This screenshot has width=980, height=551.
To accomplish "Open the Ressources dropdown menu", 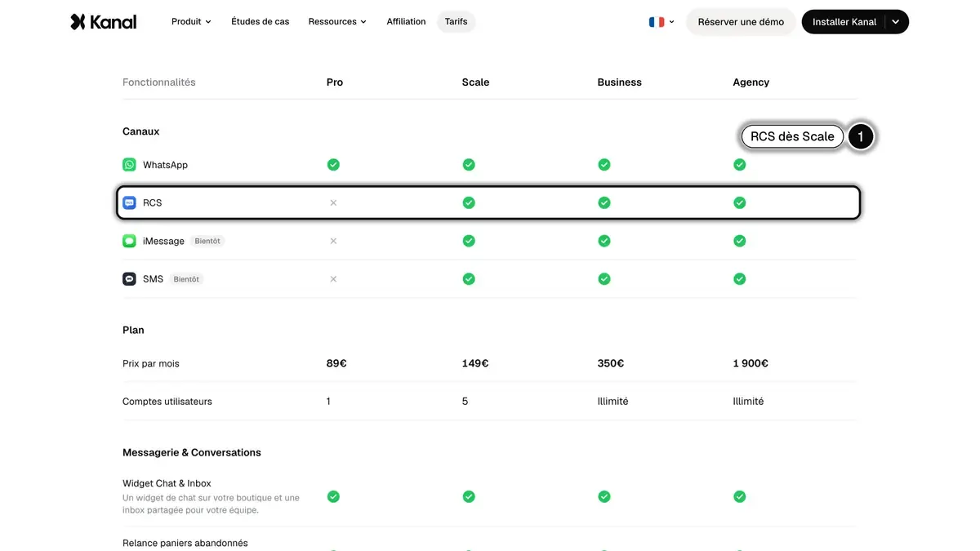I will tap(337, 22).
